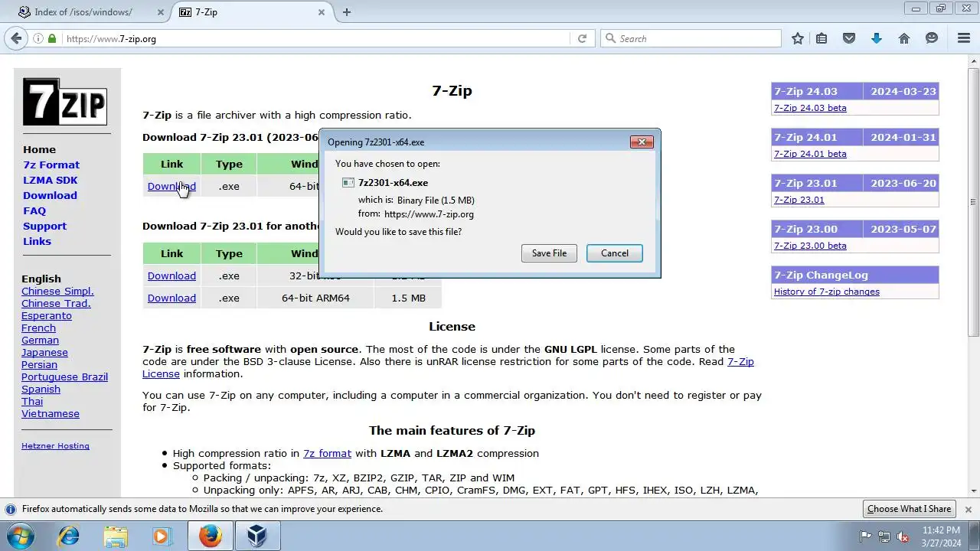Download the 64-bit ARM64 .exe link

171,298
